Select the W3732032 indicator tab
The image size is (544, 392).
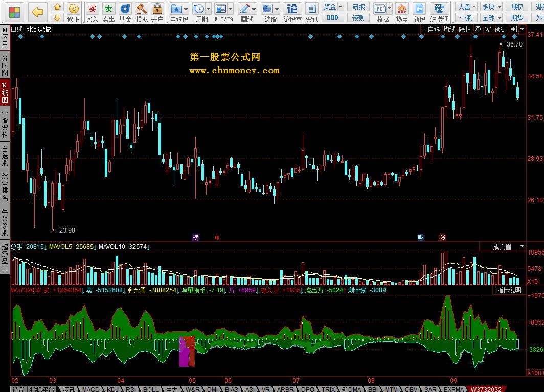(x=486, y=389)
